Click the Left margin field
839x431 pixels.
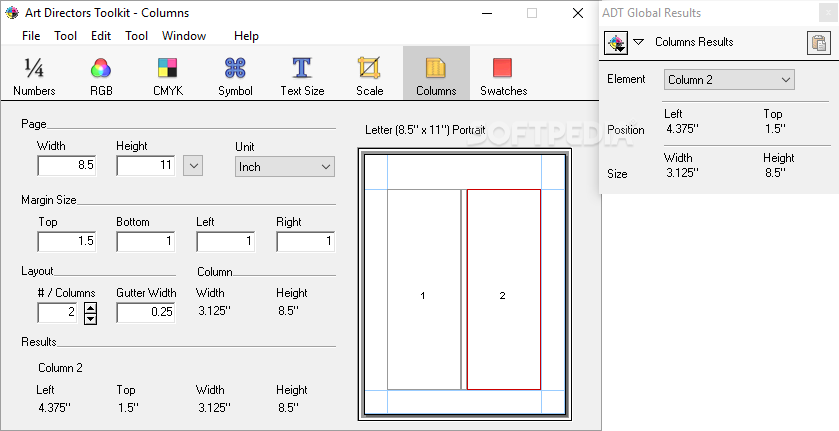(226, 241)
